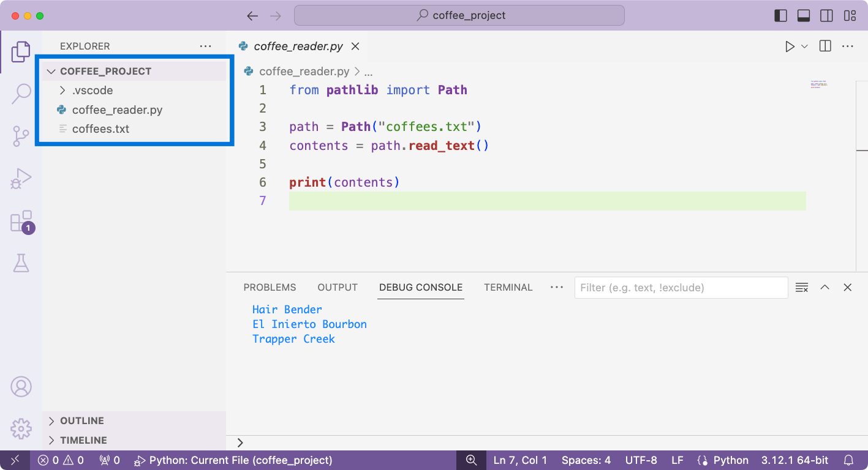Toggle the secondary sidebar
This screenshot has height=470, width=868.
825,15
